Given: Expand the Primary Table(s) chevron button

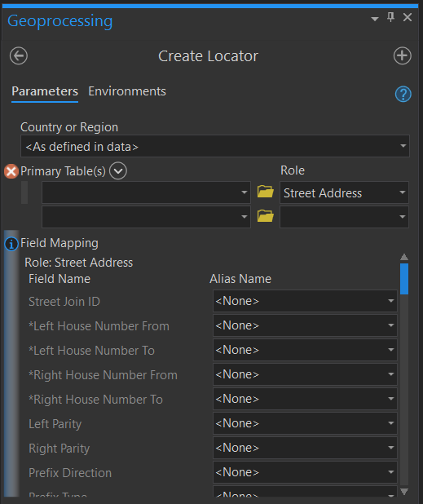Looking at the screenshot, I should point(118,170).
